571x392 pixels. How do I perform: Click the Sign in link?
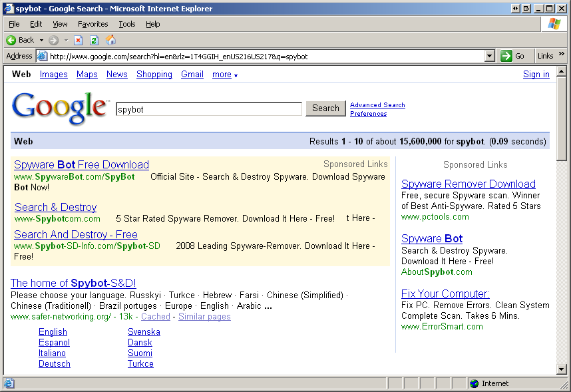[x=536, y=75]
